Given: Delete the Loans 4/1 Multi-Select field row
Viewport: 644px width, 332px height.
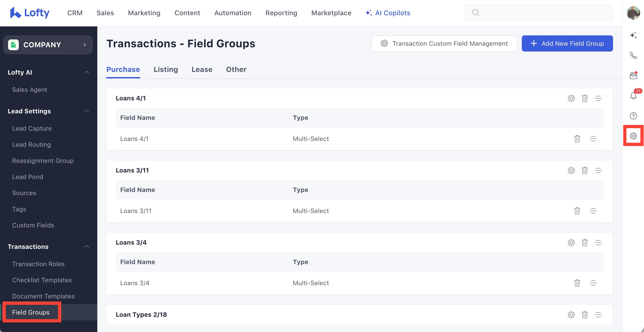Looking at the screenshot, I should (x=577, y=139).
